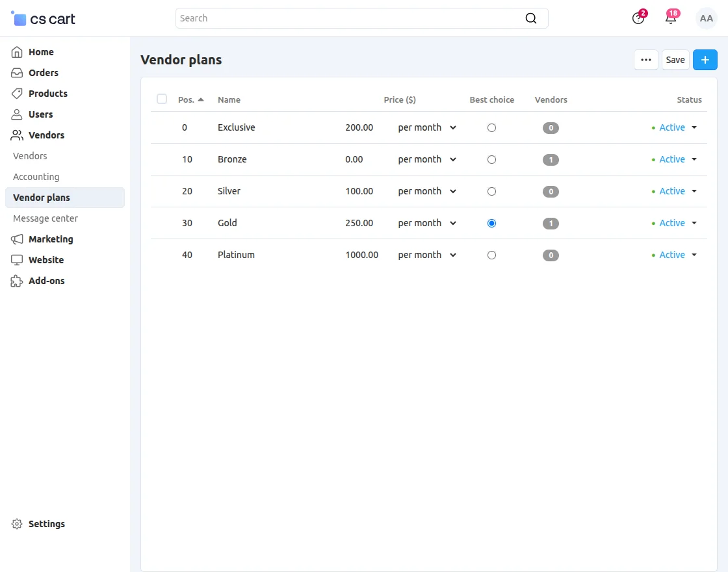Screen dimensions: 728x572
Task: Mark Platinum as best choice
Action: coord(491,255)
